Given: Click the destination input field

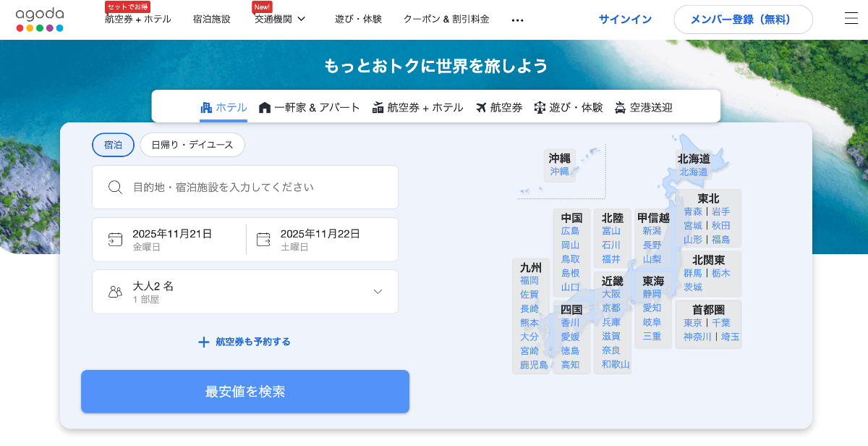Looking at the screenshot, I should coord(246,187).
